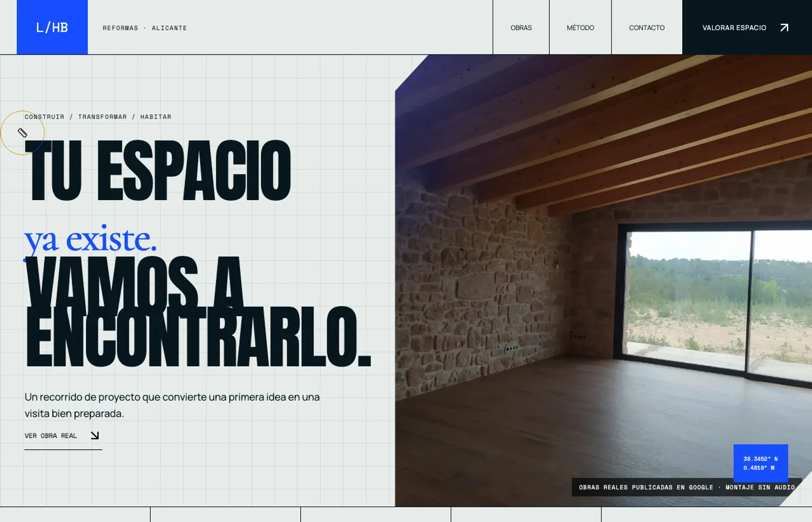812x522 pixels.
Task: Click the VALORAR ESPACIO button
Action: click(x=747, y=27)
